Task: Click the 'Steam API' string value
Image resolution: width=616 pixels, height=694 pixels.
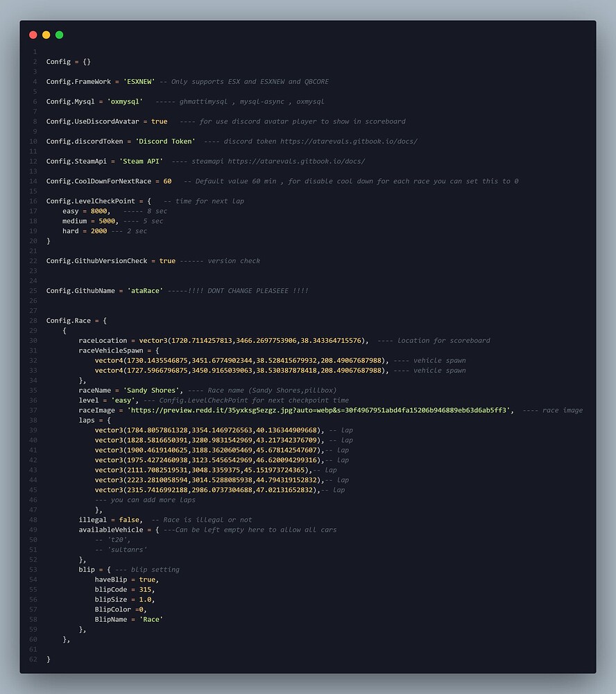Action: click(x=142, y=161)
